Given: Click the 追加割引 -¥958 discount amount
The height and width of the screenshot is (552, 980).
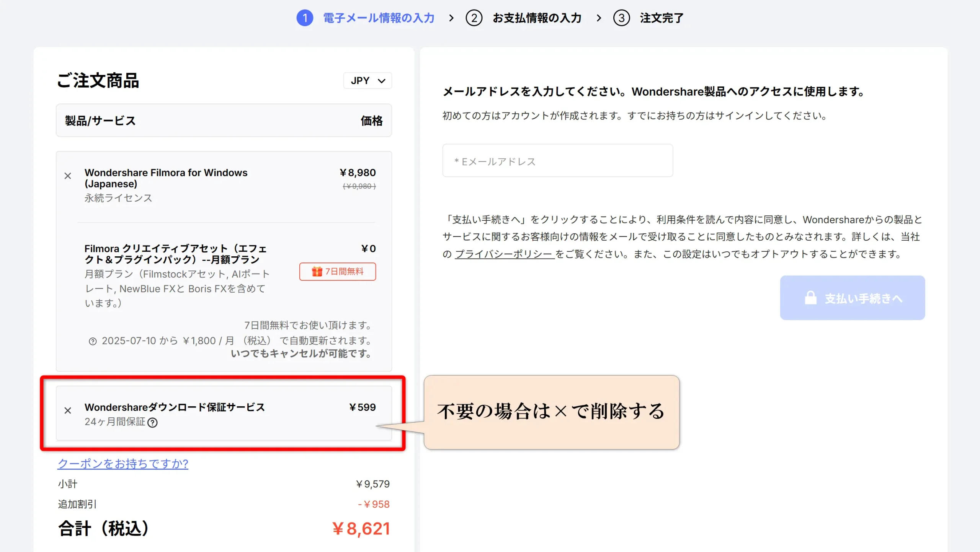Looking at the screenshot, I should (374, 504).
